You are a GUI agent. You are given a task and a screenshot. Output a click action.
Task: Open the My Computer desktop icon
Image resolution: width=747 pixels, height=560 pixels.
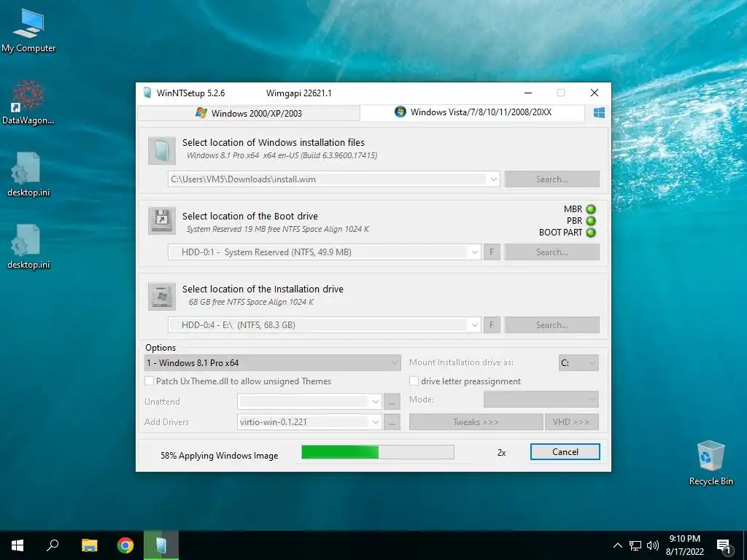click(28, 31)
